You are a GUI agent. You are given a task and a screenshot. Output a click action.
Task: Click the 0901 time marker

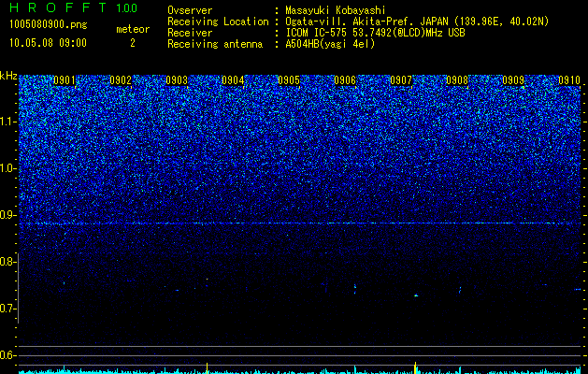(x=65, y=80)
